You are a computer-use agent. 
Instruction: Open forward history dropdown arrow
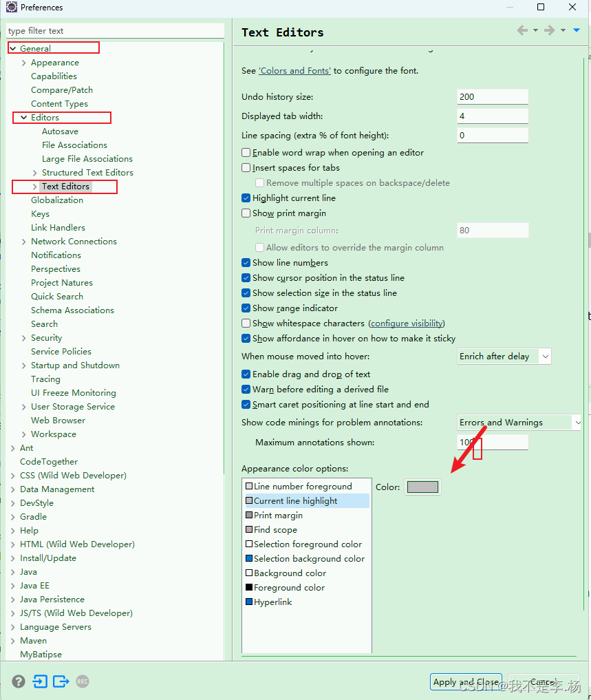click(563, 30)
